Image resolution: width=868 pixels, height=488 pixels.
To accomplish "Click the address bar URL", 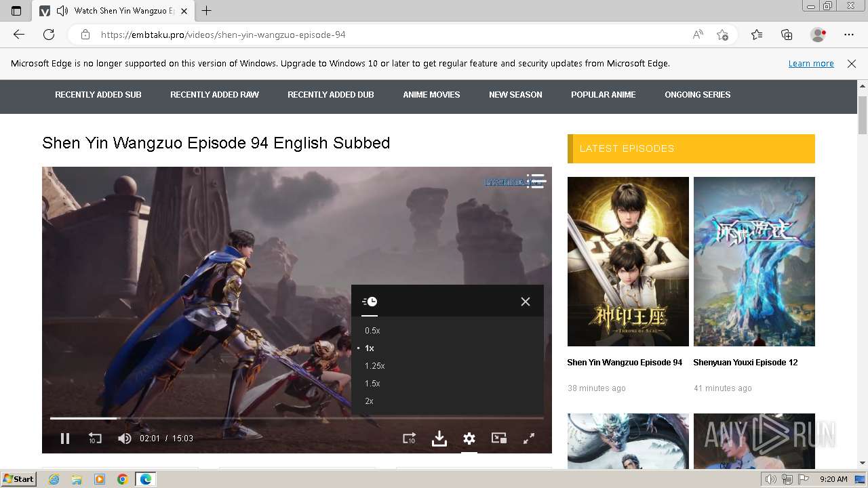I will 223,35.
